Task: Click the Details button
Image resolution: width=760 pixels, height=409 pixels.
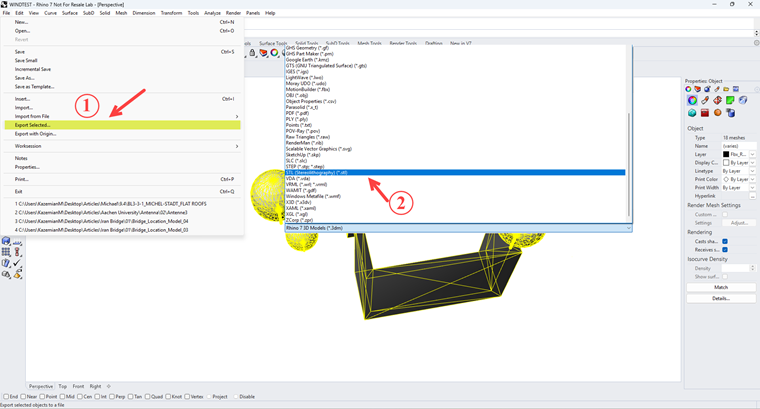Action: pos(721,299)
